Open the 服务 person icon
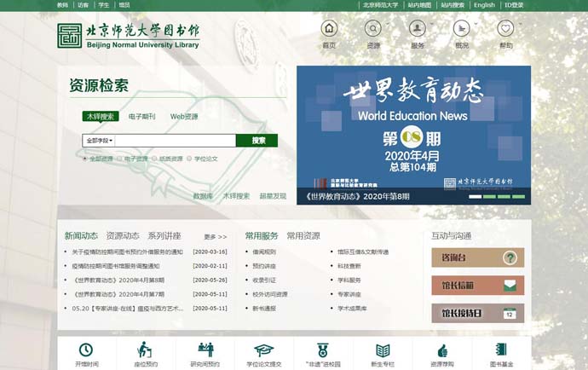Screen dimensions: 588x370 point(418,28)
